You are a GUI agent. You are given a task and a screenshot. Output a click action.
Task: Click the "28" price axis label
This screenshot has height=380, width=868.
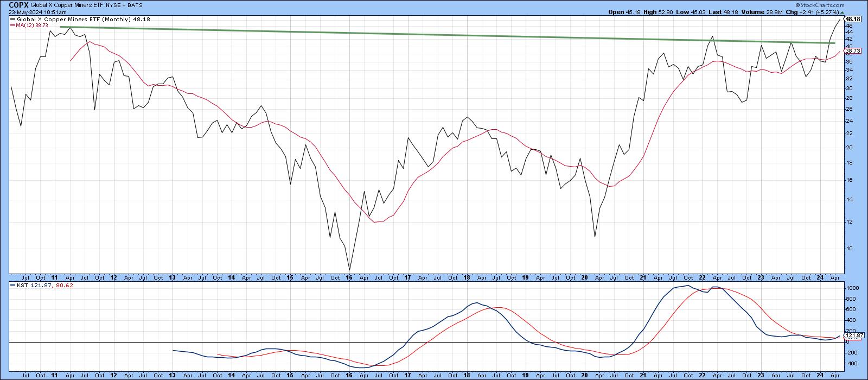coord(848,98)
